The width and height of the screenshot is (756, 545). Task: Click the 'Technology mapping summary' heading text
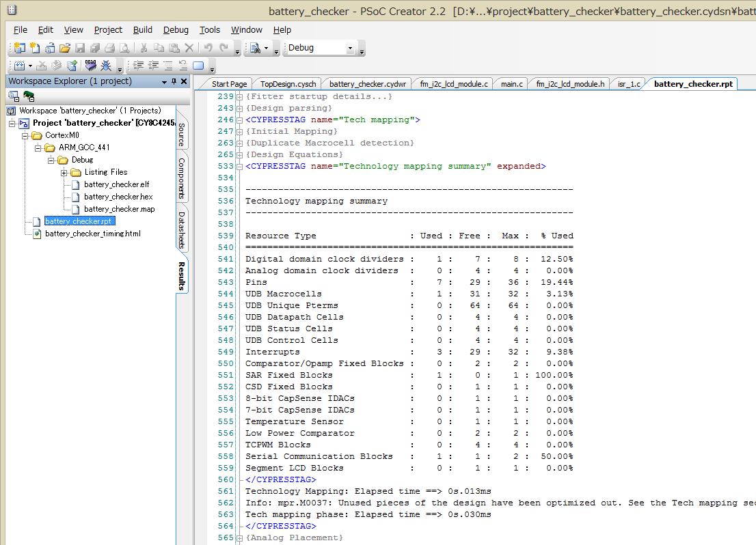[x=316, y=201]
